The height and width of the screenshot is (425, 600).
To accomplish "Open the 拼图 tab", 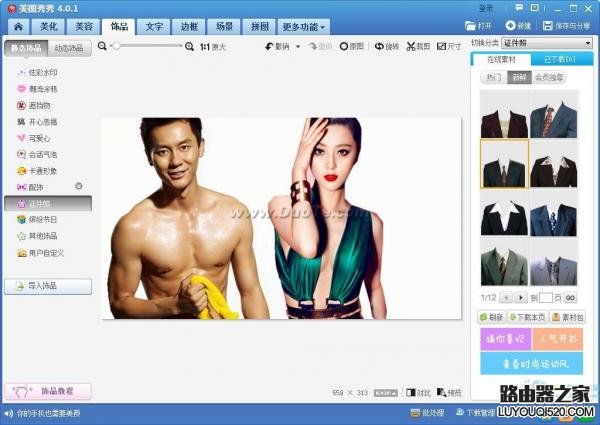I will coord(259,27).
